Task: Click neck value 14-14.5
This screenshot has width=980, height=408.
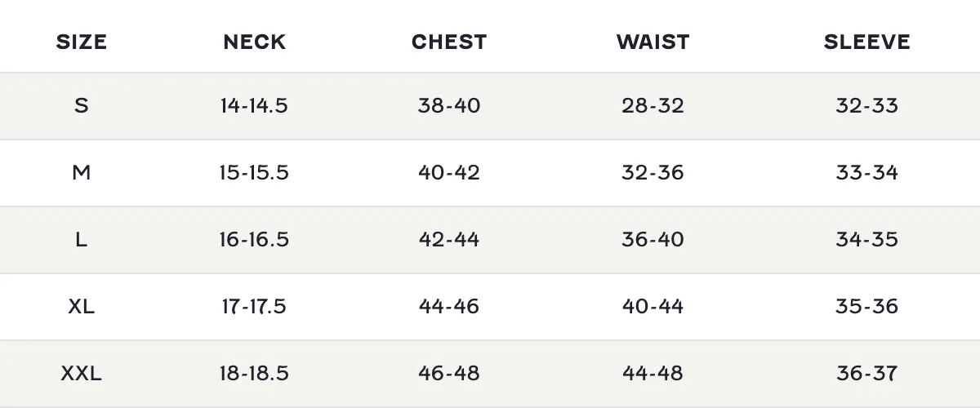Action: (254, 105)
